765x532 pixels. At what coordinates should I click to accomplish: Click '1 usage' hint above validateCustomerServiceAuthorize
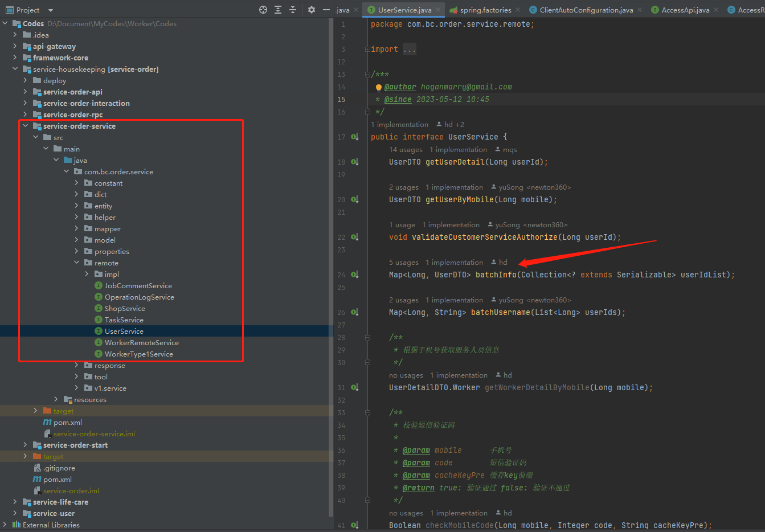pyautogui.click(x=402, y=225)
